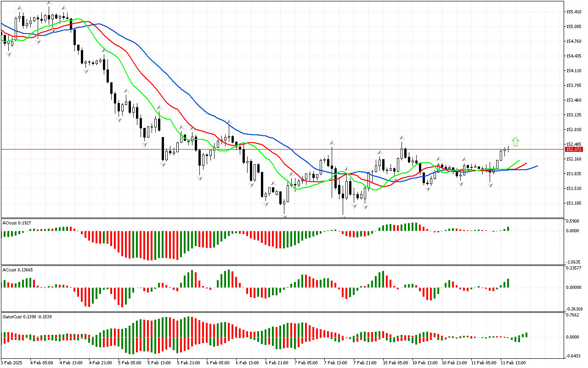Click the 7 Feb 05:00 time label
Viewport: 588px width, 368px height.
point(306,363)
